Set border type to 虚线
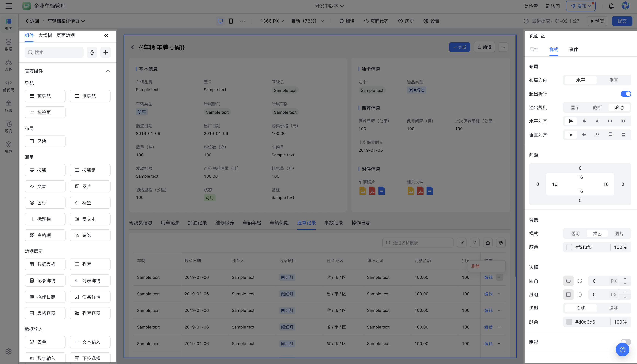This screenshot has width=637, height=364. pyautogui.click(x=613, y=308)
